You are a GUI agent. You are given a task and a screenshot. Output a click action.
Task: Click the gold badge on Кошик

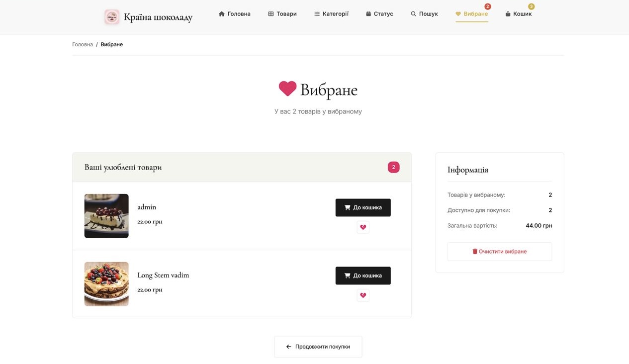(531, 6)
